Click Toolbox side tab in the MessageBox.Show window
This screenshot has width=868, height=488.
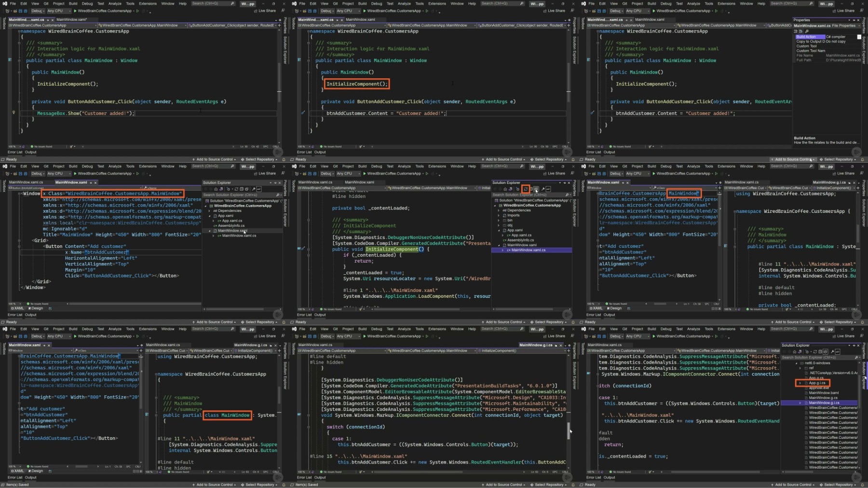(4, 23)
